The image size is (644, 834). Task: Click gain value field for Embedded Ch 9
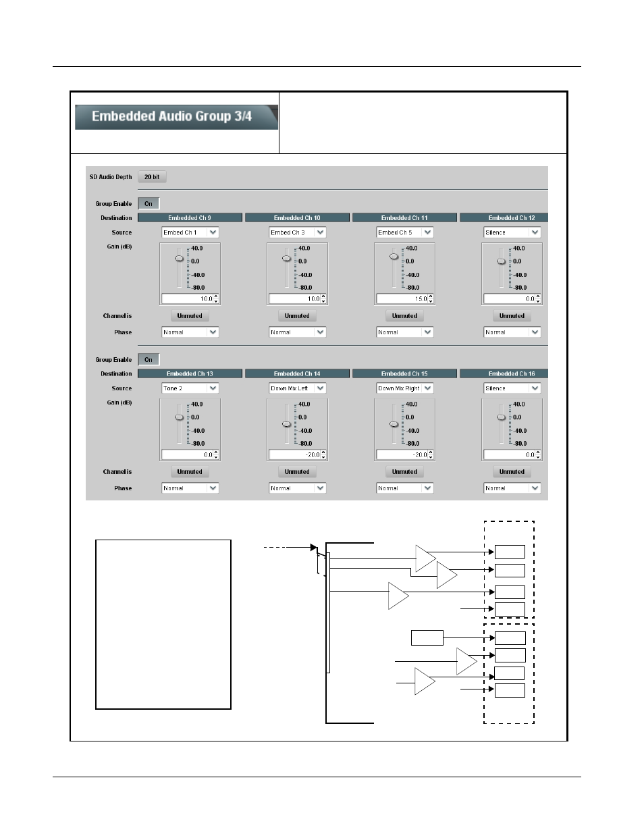pyautogui.click(x=188, y=298)
